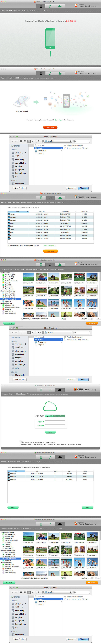
Task: Choose cover flow view in topmost Find Directory
Action: (x=33, y=141)
